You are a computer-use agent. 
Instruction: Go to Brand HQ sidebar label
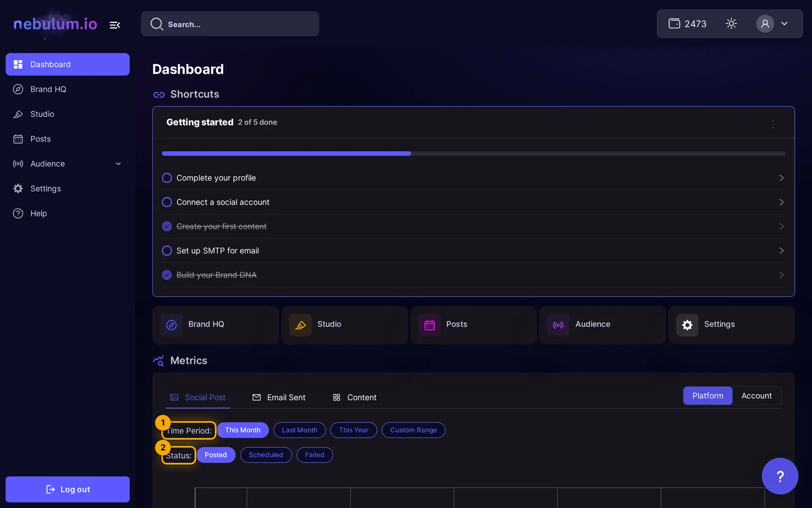click(48, 89)
